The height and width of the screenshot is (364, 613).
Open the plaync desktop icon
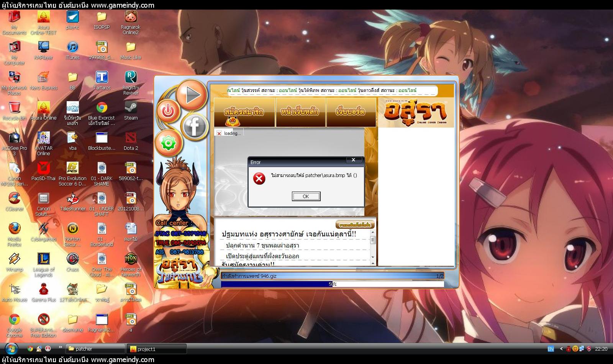click(x=72, y=20)
